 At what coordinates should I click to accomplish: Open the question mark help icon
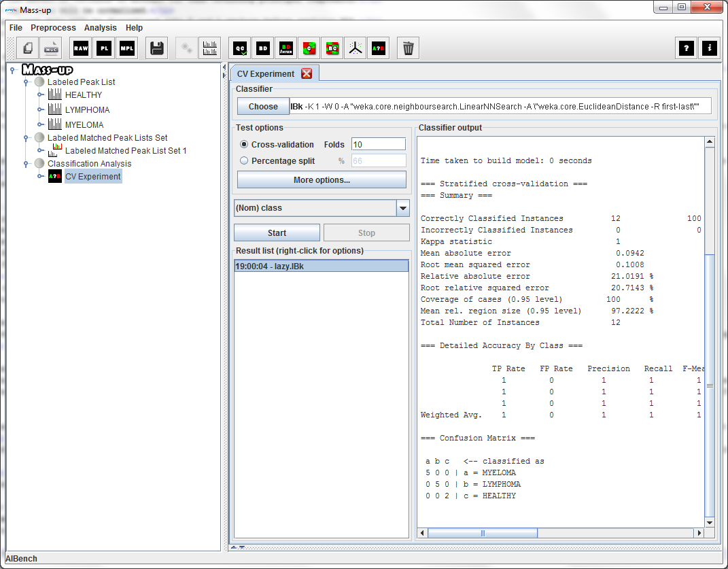687,48
